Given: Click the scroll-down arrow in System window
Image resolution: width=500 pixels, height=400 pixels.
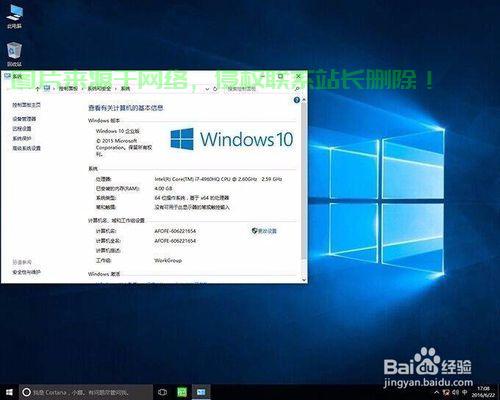Looking at the screenshot, I should coord(304,280).
